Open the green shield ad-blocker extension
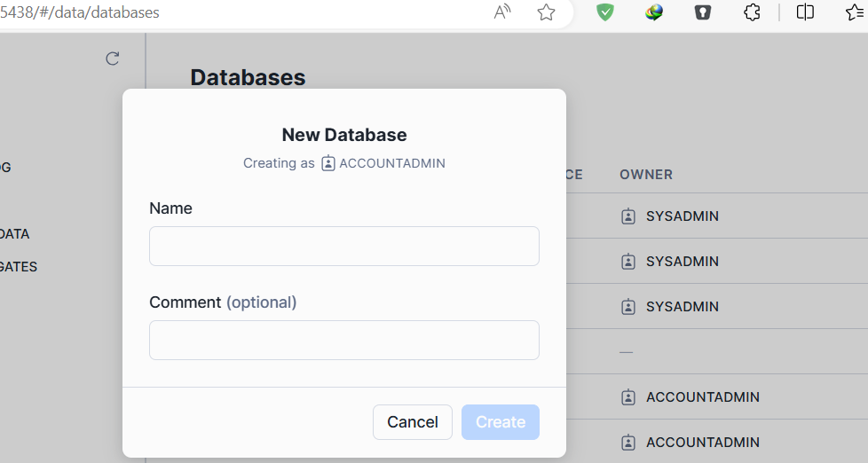 (x=605, y=12)
